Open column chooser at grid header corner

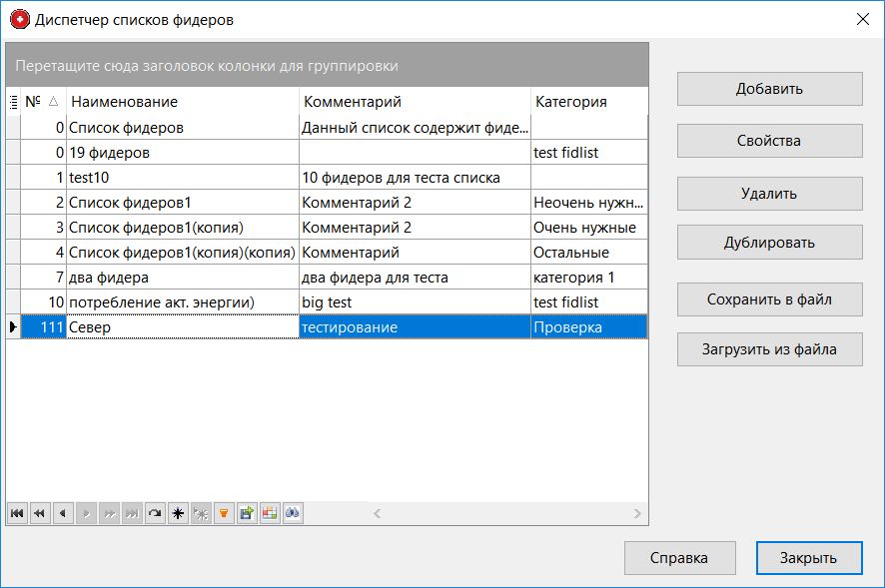pyautogui.click(x=13, y=101)
